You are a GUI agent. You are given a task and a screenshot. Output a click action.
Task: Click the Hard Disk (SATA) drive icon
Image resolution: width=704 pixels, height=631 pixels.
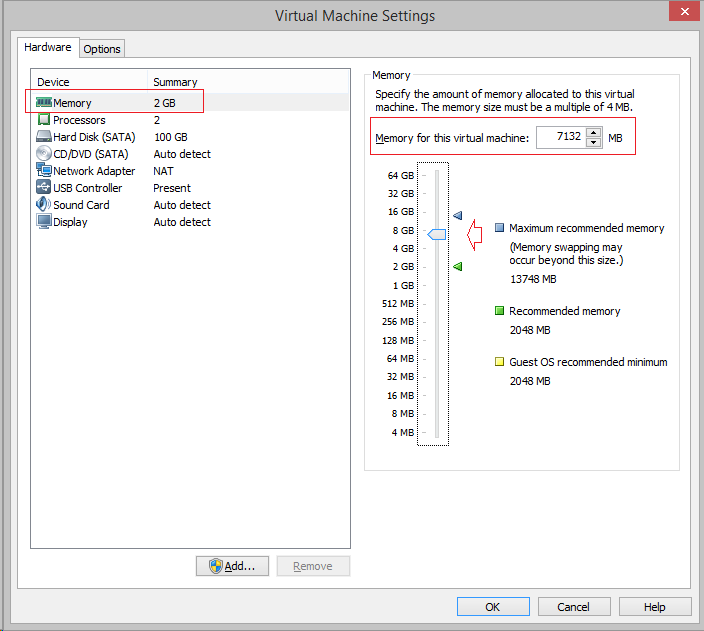44,137
